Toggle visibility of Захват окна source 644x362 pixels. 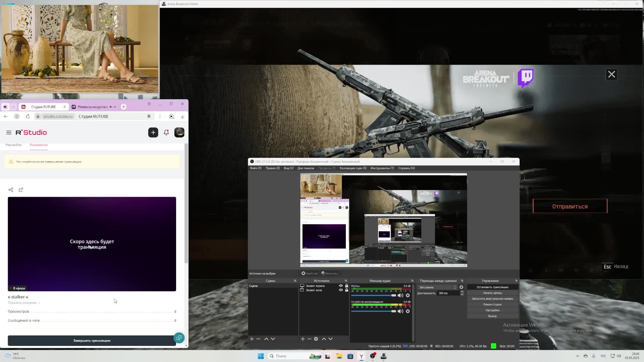click(x=341, y=290)
